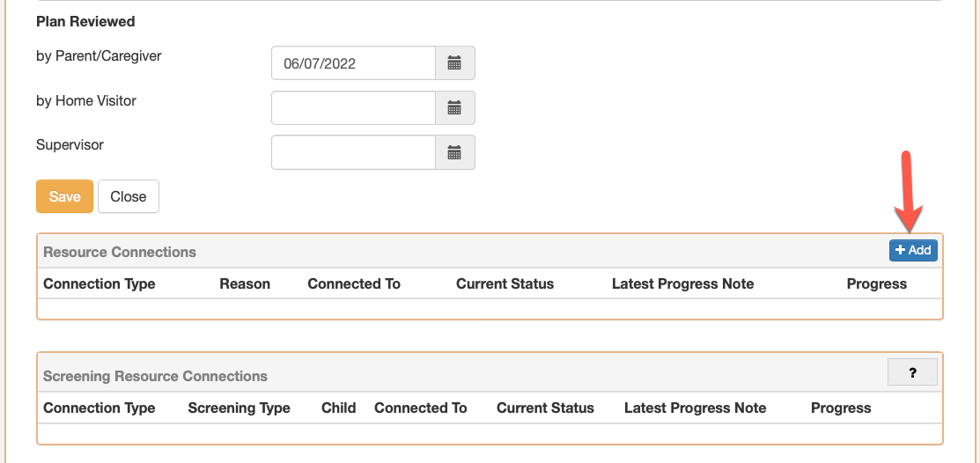This screenshot has height=463, width=980.
Task: Open calendar picker for Home Visitor date
Action: tap(455, 108)
